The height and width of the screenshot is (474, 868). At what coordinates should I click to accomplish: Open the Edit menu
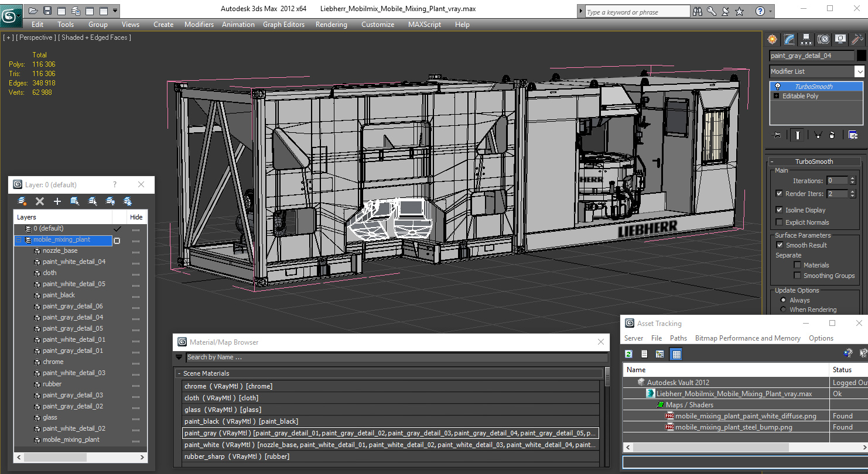tap(37, 25)
